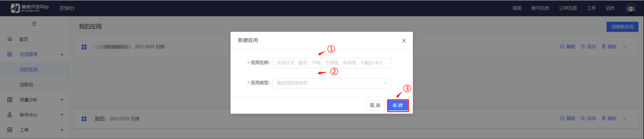Click the 流量分析 chart icon
This screenshot has height=139, width=644.
coord(10,100)
